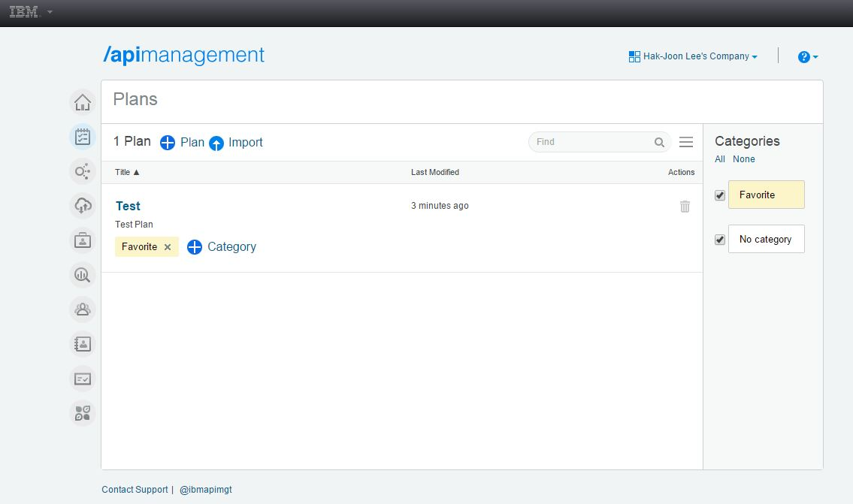Open the checklist card sidebar icon
This screenshot has height=504, width=853.
click(83, 379)
